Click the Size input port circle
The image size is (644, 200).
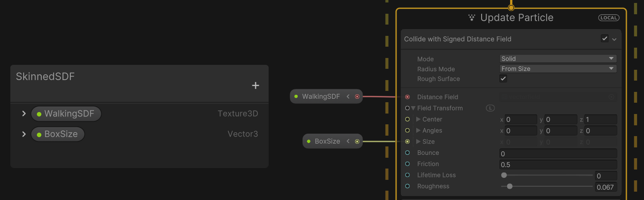[407, 142]
